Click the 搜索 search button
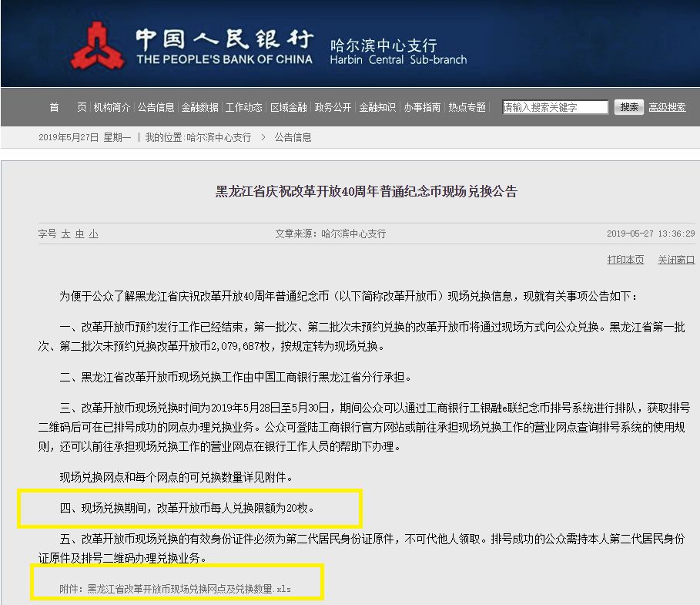 point(629,107)
